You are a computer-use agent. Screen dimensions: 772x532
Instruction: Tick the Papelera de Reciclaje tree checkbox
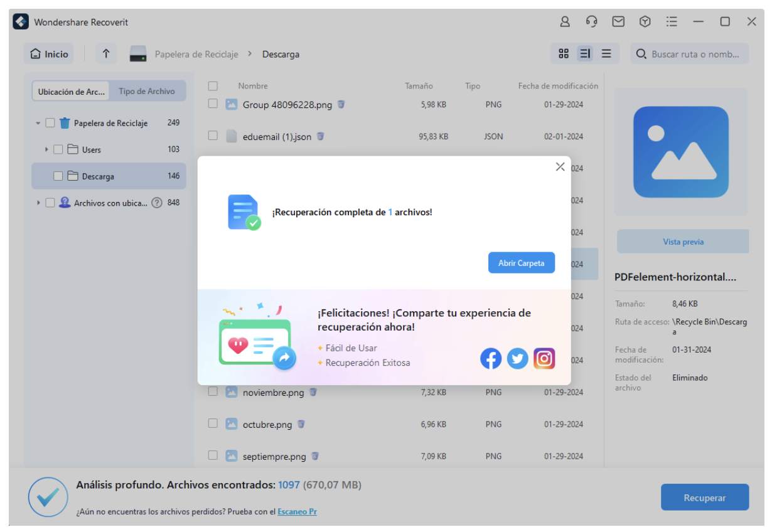[x=50, y=123]
